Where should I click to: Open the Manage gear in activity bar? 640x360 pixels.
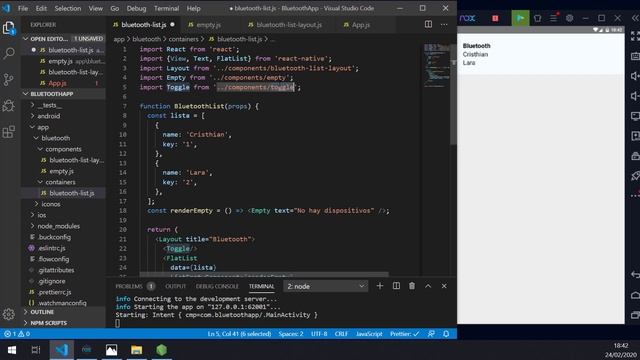[x=9, y=314]
